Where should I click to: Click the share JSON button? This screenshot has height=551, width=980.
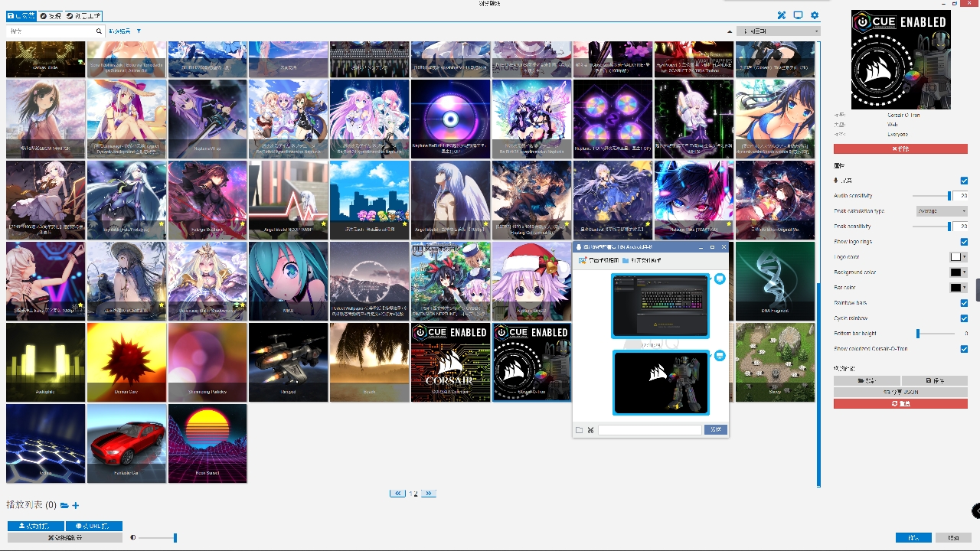(900, 392)
